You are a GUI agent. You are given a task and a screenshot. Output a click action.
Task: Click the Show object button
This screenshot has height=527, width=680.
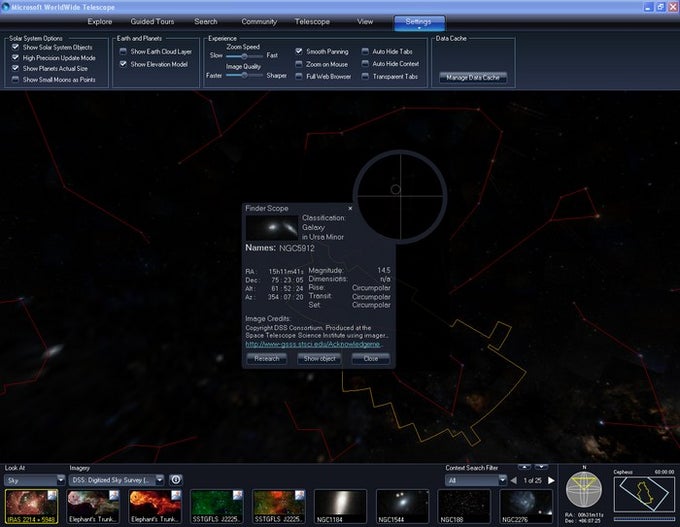click(x=319, y=359)
